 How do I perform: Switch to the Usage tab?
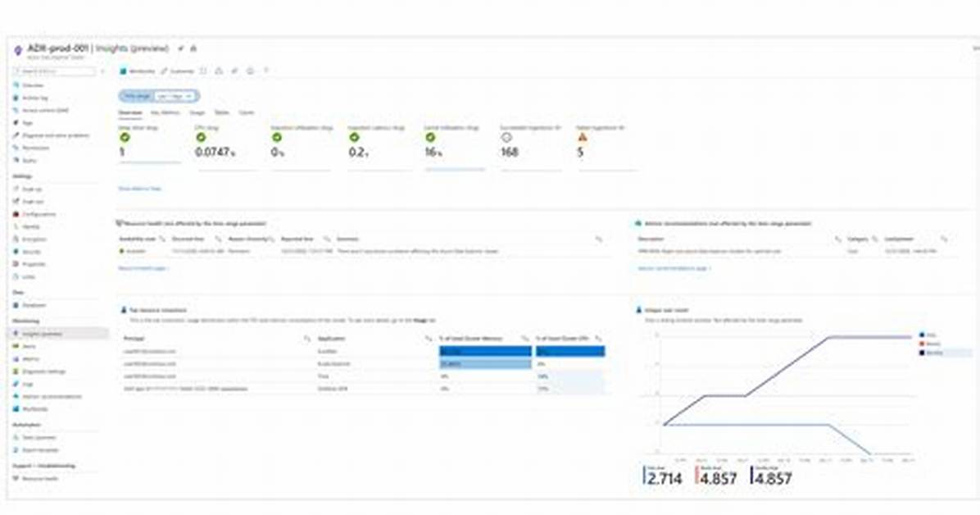(x=197, y=113)
